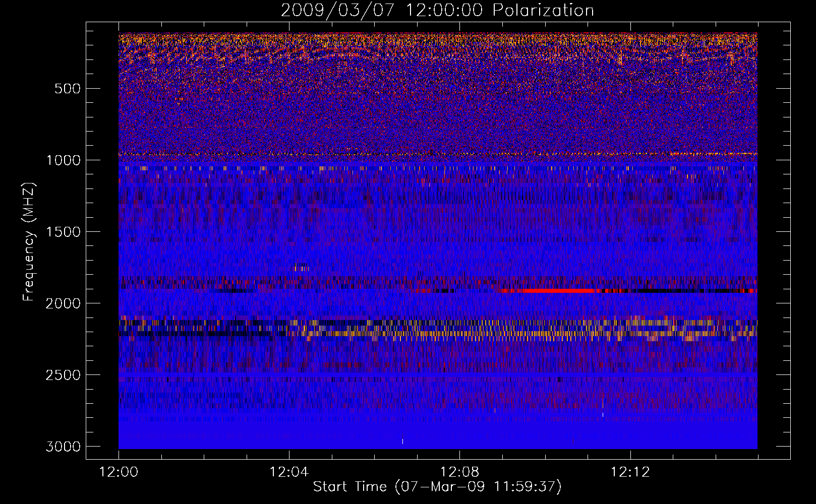Click the 'Frequency (MHZ)' axis label

pyautogui.click(x=29, y=242)
